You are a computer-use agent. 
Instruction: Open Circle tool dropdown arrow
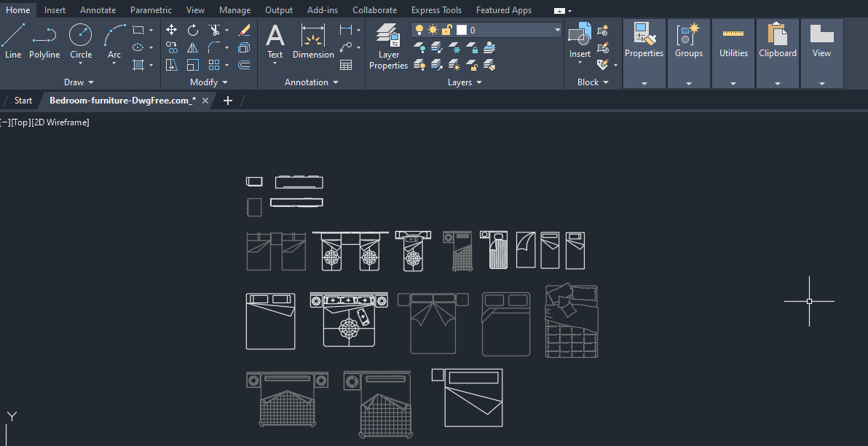pyautogui.click(x=81, y=63)
